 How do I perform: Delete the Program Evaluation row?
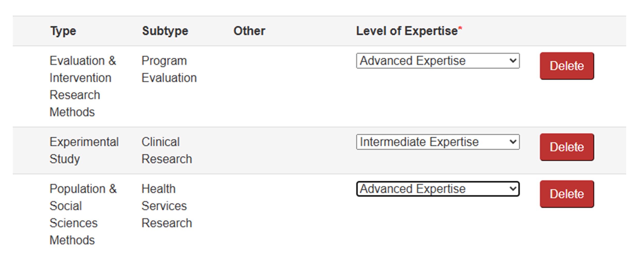(x=567, y=66)
